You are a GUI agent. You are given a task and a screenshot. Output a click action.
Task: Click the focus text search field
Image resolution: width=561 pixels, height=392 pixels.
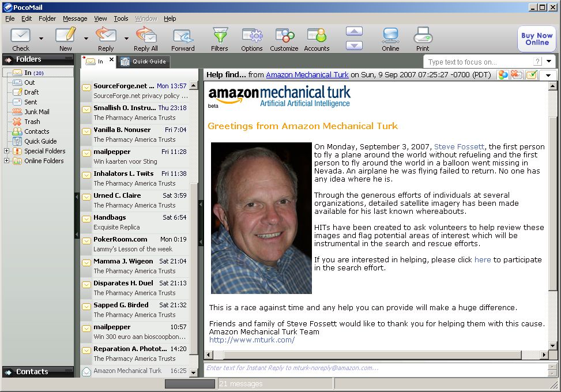[x=477, y=62]
